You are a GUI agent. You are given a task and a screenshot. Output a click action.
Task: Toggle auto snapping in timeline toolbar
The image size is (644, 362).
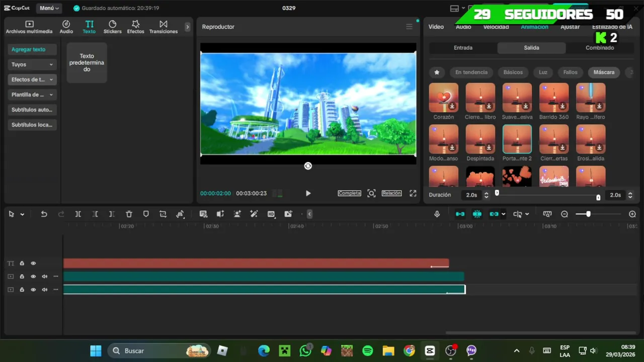pyautogui.click(x=477, y=214)
